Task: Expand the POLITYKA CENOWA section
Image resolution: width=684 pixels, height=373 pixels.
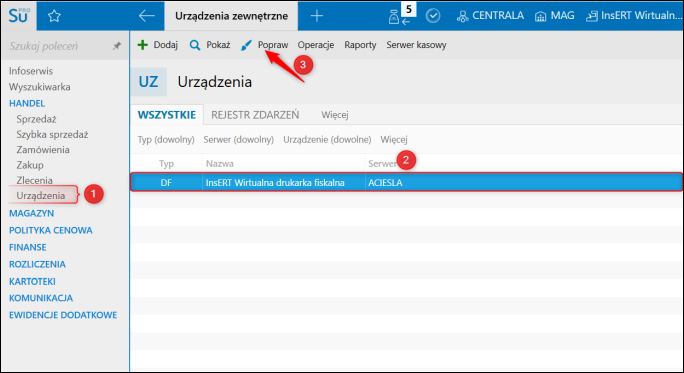Action: (x=51, y=230)
